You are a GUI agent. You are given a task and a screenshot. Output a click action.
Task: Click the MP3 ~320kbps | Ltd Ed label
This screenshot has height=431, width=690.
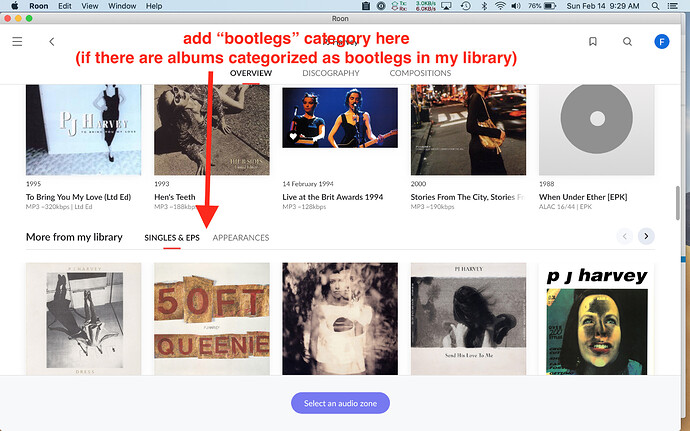pyautogui.click(x=59, y=206)
